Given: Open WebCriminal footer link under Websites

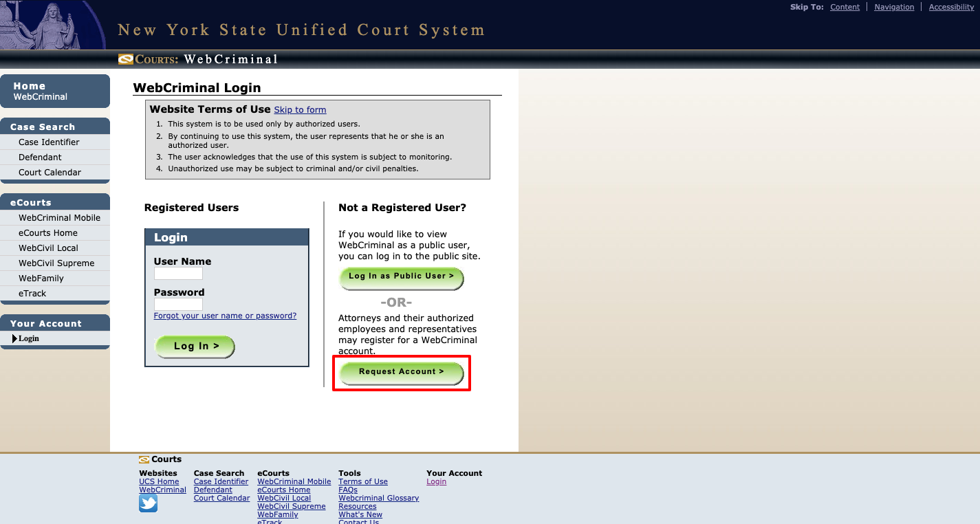Looking at the screenshot, I should 162,490.
